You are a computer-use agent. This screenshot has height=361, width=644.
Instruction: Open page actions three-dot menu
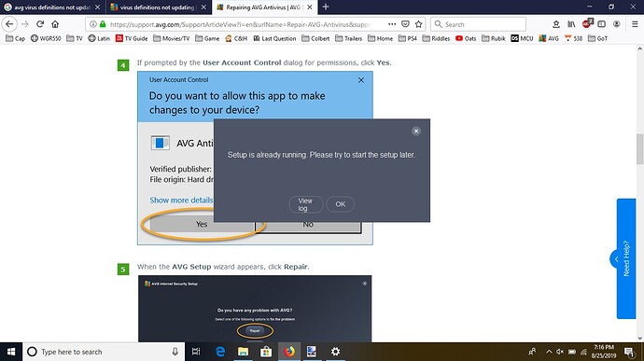point(392,24)
